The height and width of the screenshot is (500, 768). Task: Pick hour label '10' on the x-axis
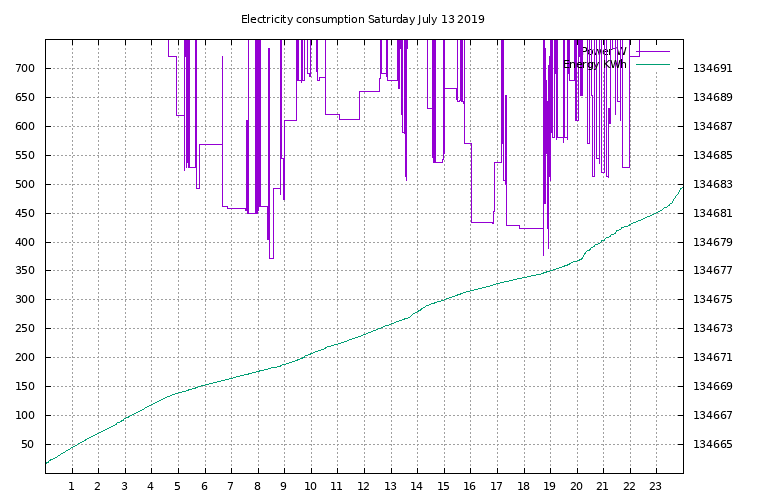(x=310, y=486)
